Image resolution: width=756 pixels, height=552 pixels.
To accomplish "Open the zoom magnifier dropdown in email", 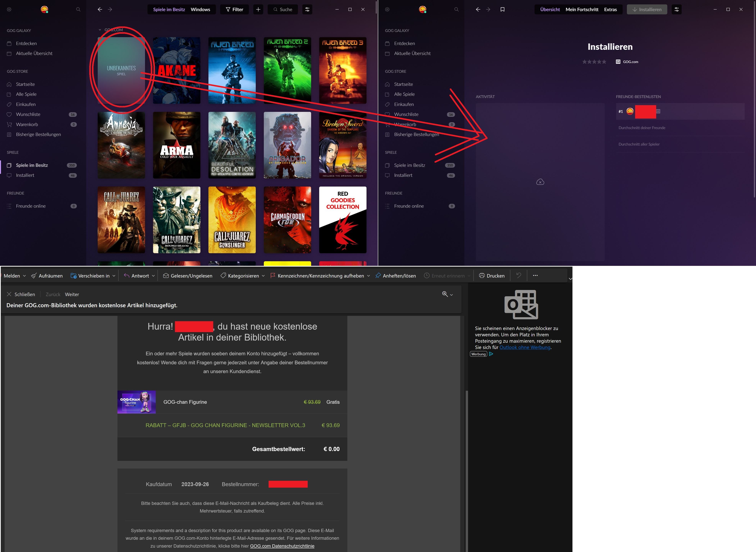I will tap(448, 294).
